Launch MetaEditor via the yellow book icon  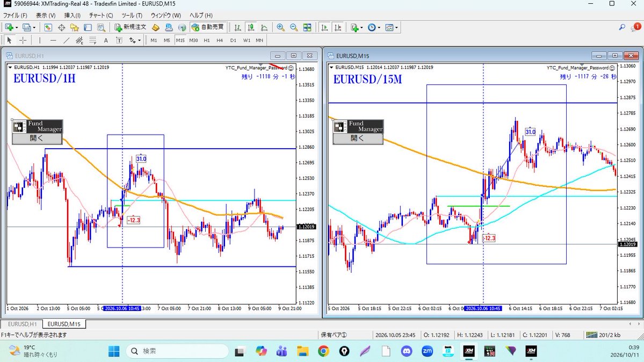pyautogui.click(x=155, y=27)
